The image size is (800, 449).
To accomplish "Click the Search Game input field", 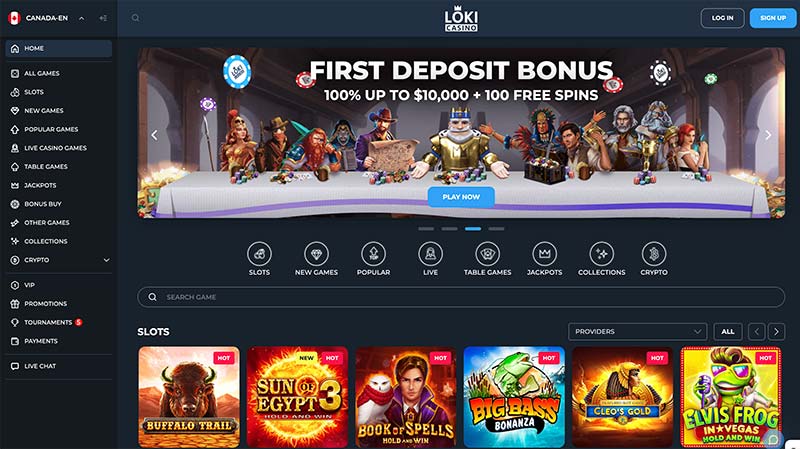I will tap(461, 297).
